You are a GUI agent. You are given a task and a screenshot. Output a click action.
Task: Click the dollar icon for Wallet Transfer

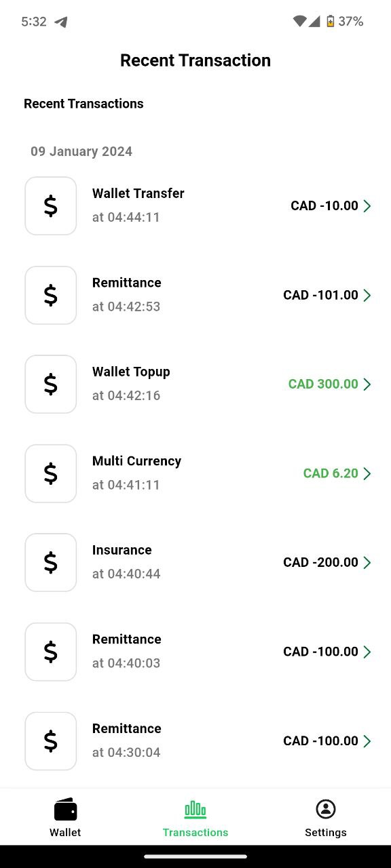point(50,205)
